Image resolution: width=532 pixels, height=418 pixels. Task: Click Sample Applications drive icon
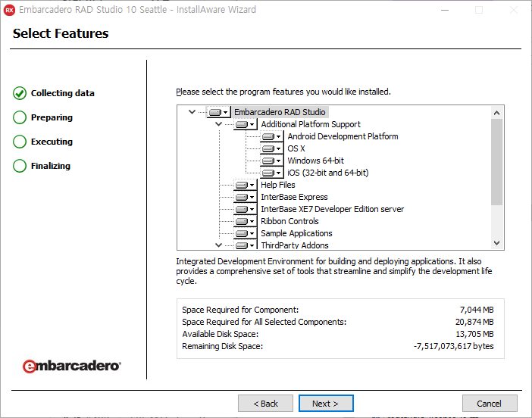click(244, 234)
